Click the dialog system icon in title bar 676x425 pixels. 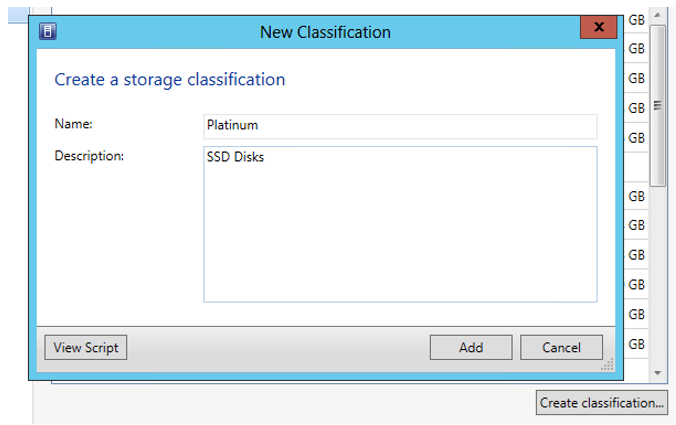[47, 31]
